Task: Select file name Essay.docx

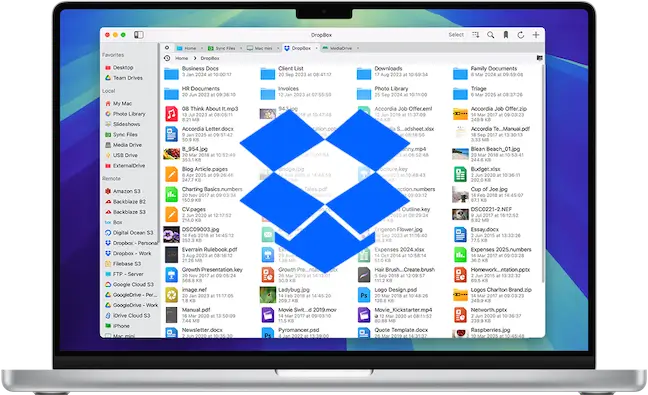Action: pyautogui.click(x=484, y=229)
